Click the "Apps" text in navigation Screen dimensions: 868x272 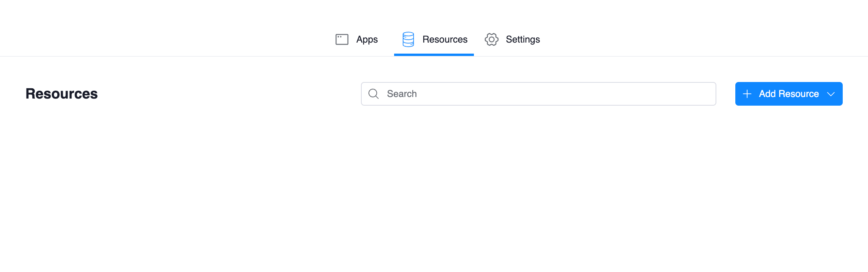pyautogui.click(x=367, y=39)
